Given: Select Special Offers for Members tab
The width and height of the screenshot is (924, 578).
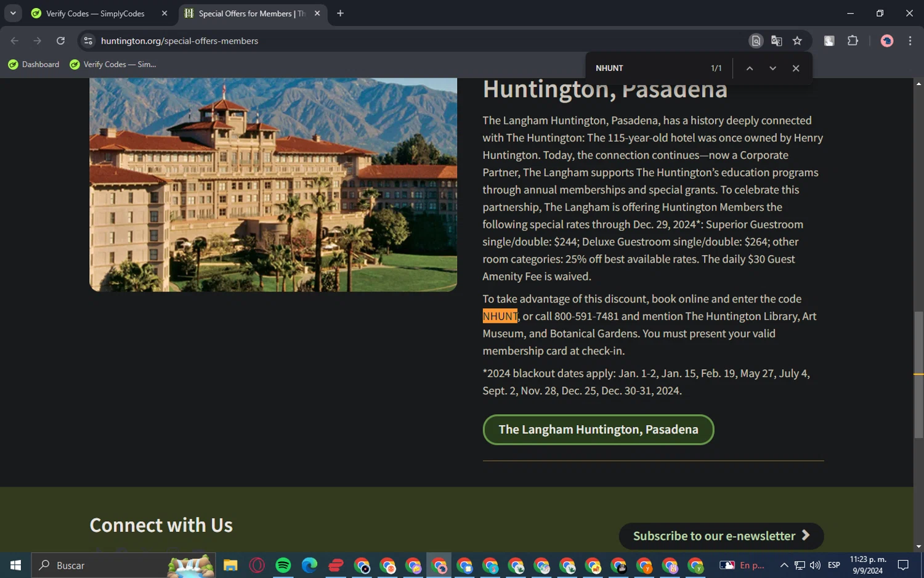Looking at the screenshot, I should [x=251, y=14].
